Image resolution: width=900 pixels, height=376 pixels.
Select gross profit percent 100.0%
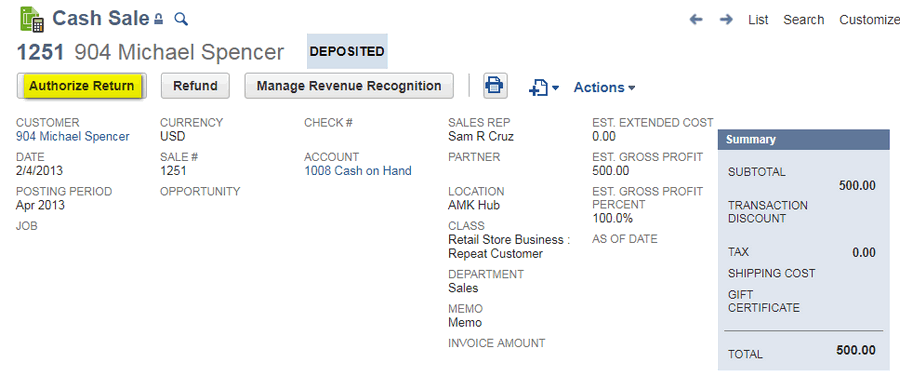612,219
